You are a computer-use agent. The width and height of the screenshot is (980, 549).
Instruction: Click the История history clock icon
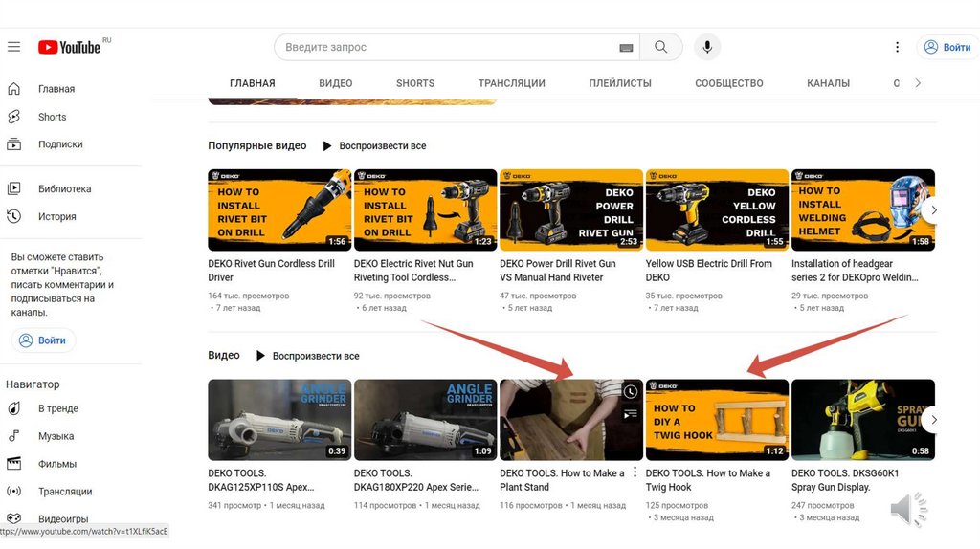click(13, 216)
